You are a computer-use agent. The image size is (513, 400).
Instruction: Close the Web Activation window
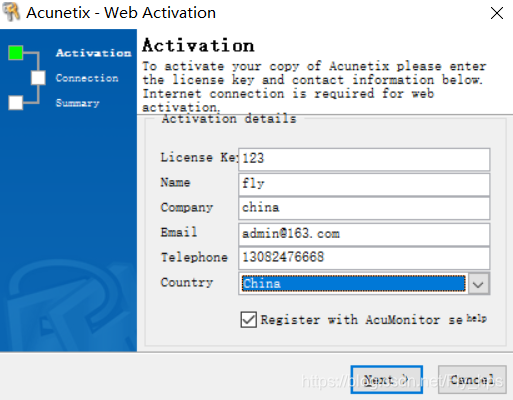coord(497,13)
